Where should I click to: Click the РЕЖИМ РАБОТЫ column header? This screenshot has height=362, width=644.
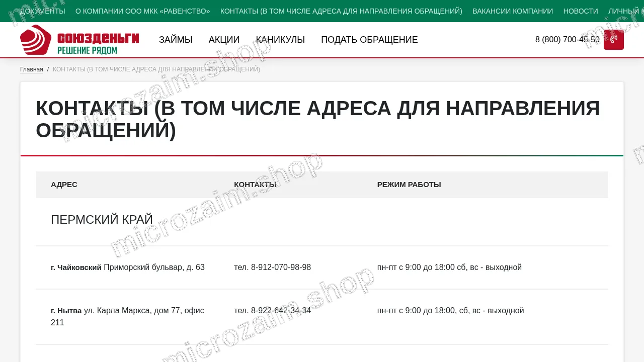[409, 185]
